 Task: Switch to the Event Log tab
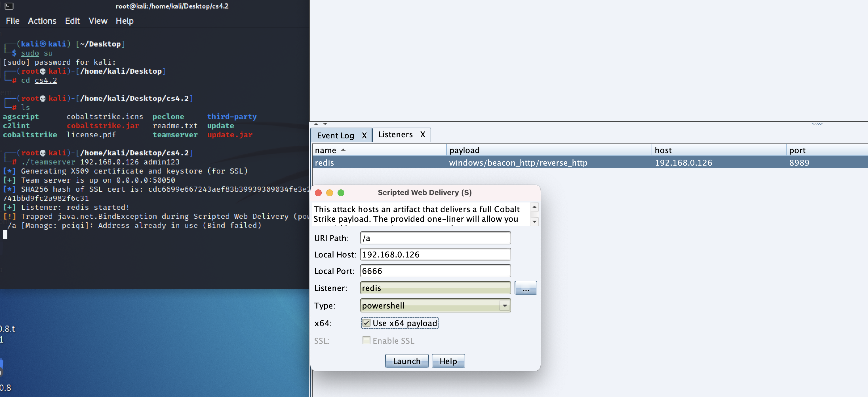click(x=335, y=135)
